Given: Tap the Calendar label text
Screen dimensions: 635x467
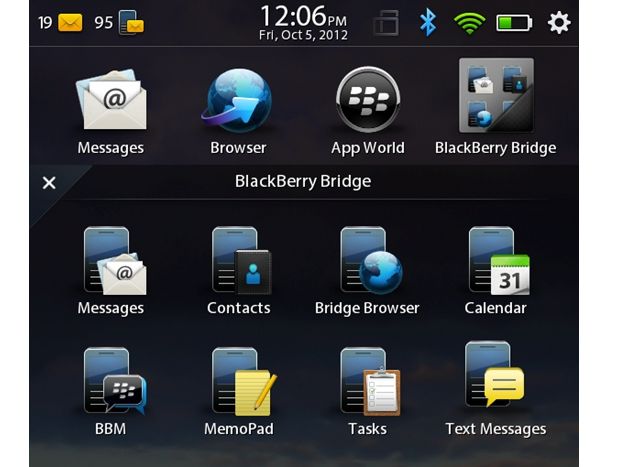Looking at the screenshot, I should click(496, 308).
